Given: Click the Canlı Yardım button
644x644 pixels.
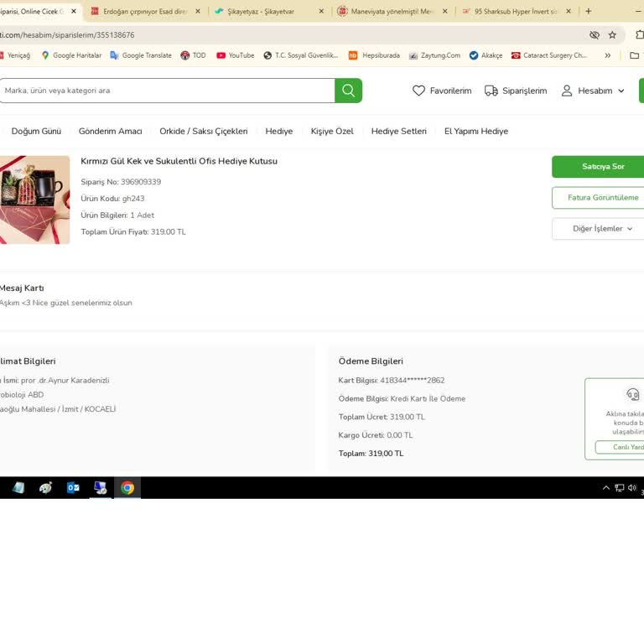Looking at the screenshot, I should point(621,447).
